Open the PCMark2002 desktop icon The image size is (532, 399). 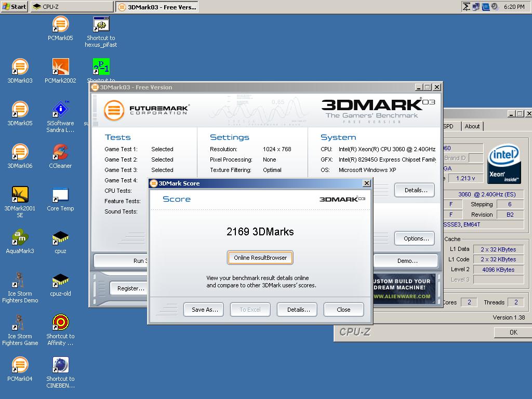click(x=60, y=71)
